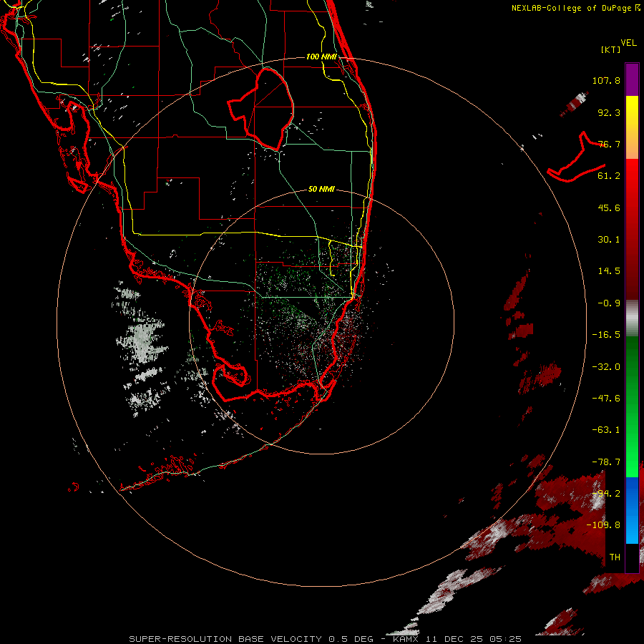Image resolution: width=644 pixels, height=644 pixels.
Task: Click the -47.6 velocity scale value
Action: [606, 399]
